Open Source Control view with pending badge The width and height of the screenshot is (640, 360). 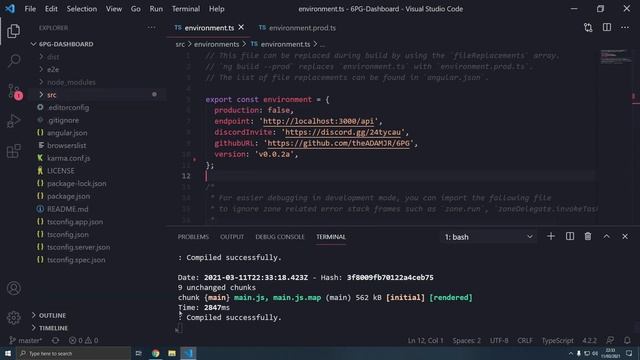[14, 91]
